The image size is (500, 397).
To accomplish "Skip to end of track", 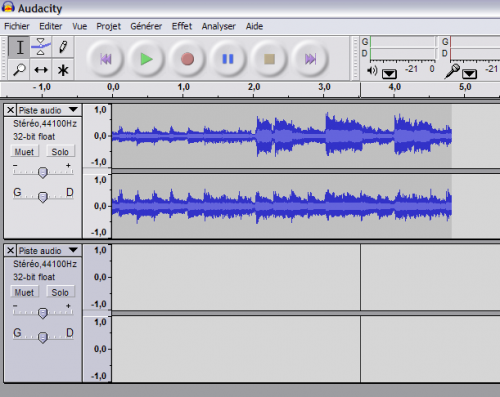I will point(310,59).
